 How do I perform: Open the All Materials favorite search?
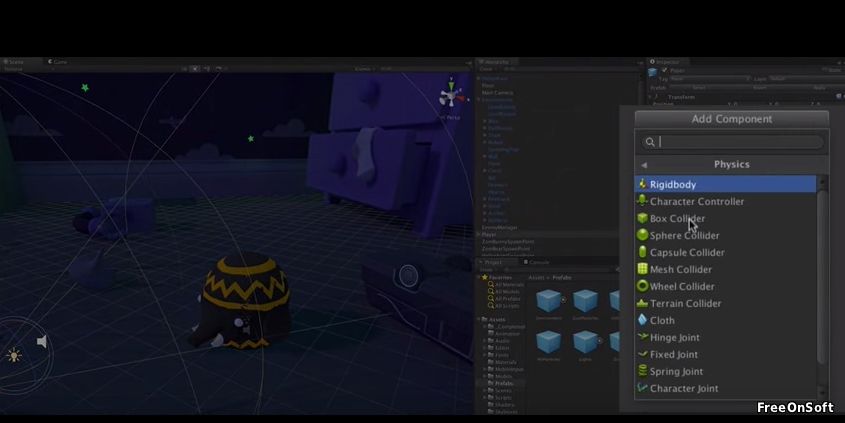click(505, 284)
